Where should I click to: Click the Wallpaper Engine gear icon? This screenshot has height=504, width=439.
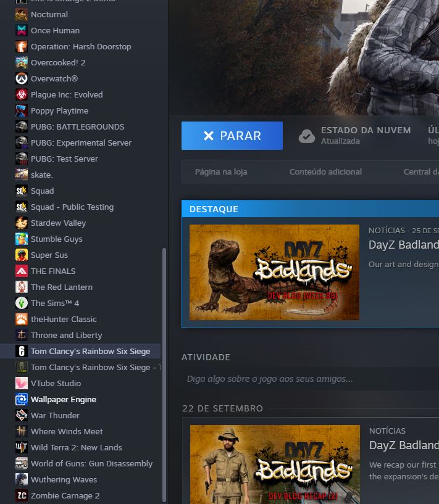coord(22,400)
